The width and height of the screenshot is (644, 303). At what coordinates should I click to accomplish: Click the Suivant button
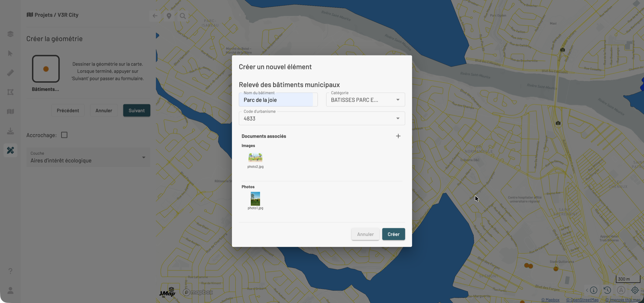pyautogui.click(x=136, y=111)
